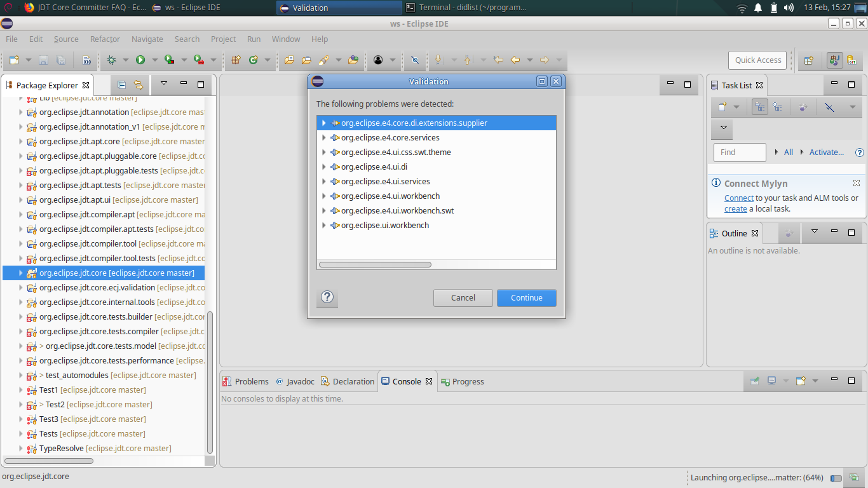Click the Open Perspective icon
The width and height of the screenshot is (868, 488).
click(809, 60)
